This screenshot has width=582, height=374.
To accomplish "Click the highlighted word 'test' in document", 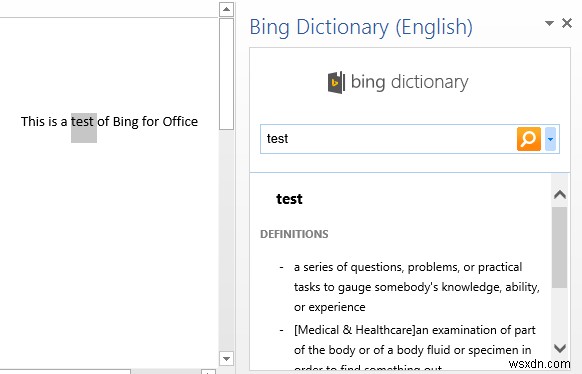I will (83, 122).
